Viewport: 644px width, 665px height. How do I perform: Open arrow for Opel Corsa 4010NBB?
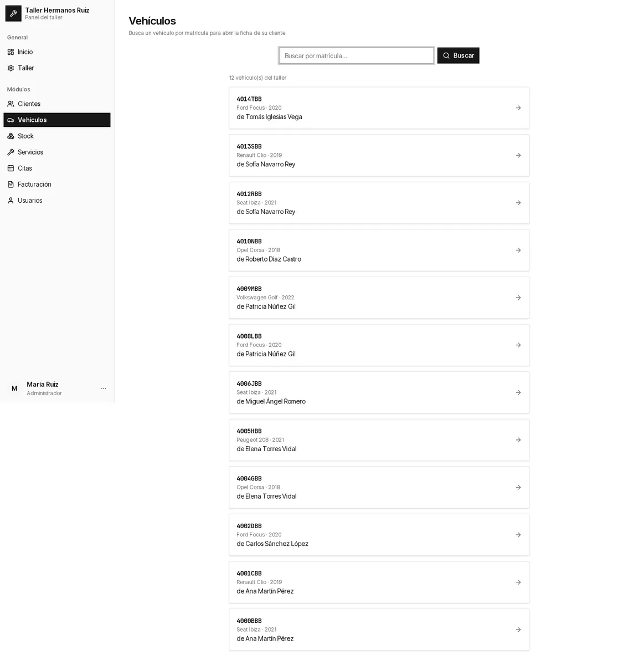pos(518,250)
